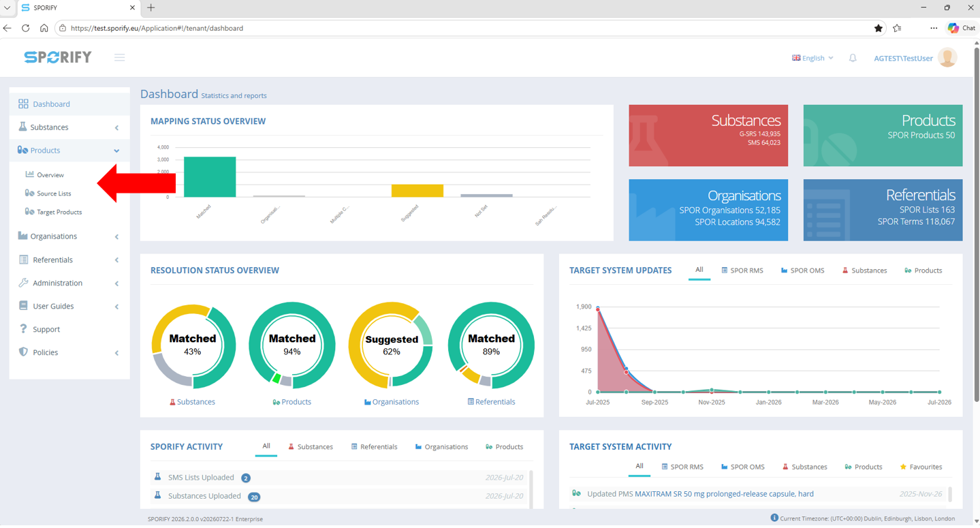Click the Source Lists pill icon
Image resolution: width=980 pixels, height=528 pixels.
pyautogui.click(x=29, y=193)
